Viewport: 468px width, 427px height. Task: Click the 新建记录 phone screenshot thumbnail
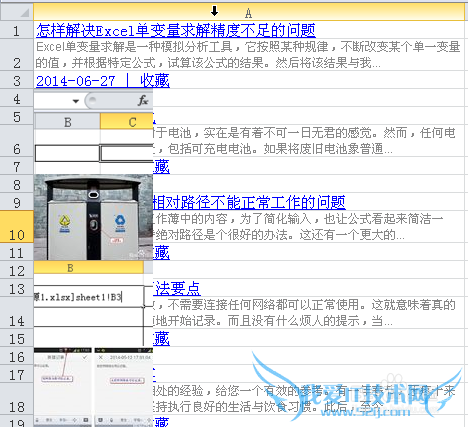[x=63, y=387]
